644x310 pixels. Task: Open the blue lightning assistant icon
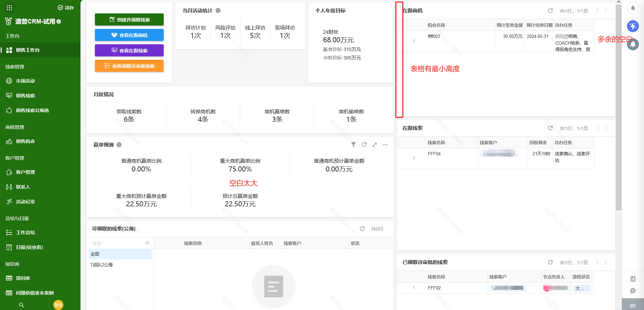coord(633,26)
